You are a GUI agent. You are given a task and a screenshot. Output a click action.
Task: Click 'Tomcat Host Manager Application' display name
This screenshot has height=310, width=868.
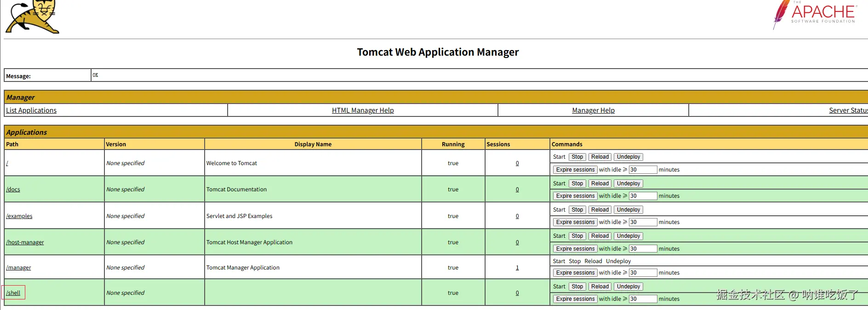point(249,242)
